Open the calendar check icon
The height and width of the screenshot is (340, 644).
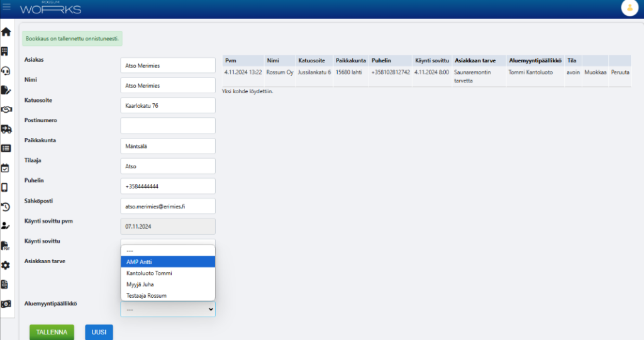[5, 168]
